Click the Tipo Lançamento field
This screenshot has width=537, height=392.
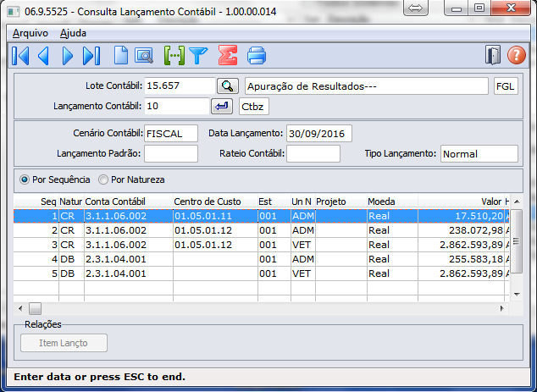pyautogui.click(x=479, y=154)
